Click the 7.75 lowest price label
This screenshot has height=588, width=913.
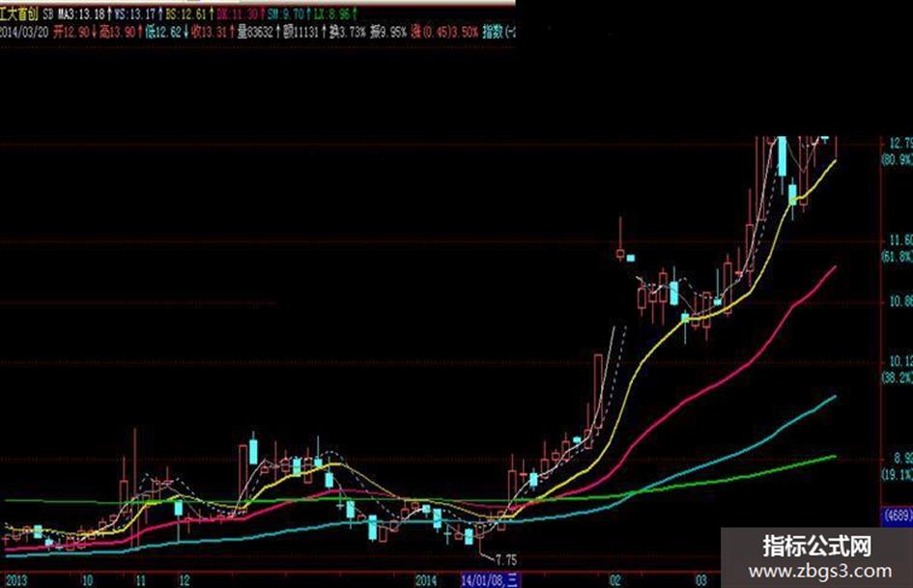coord(506,561)
